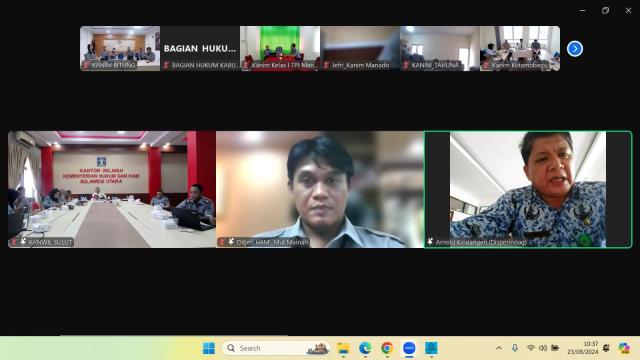Viewport: 640px width, 360px height.
Task: Select the KANIM BITUNG participant thumbnail
Action: click(120, 48)
